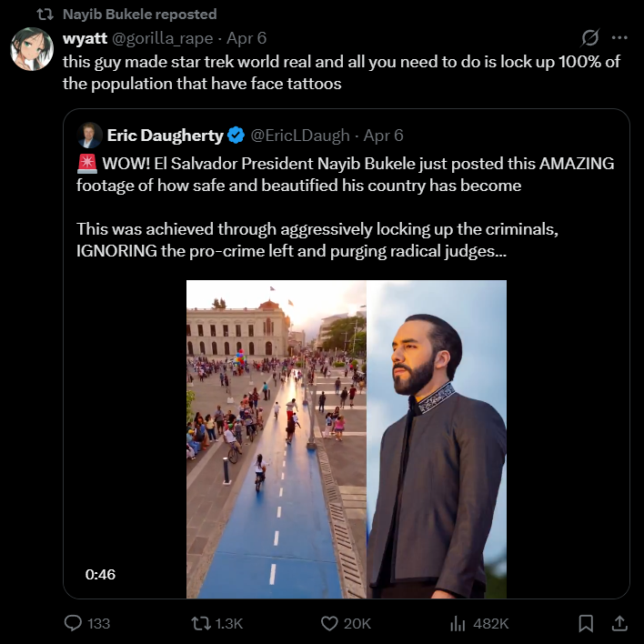The height and width of the screenshot is (644, 644).
Task: Click the @EricLDaugh handle
Action: tap(299, 136)
